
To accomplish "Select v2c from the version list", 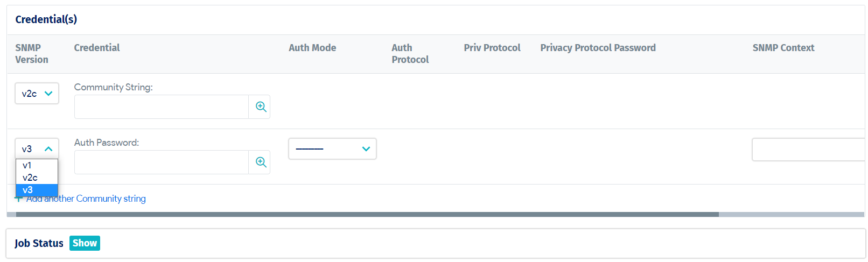I will pyautogui.click(x=37, y=178).
